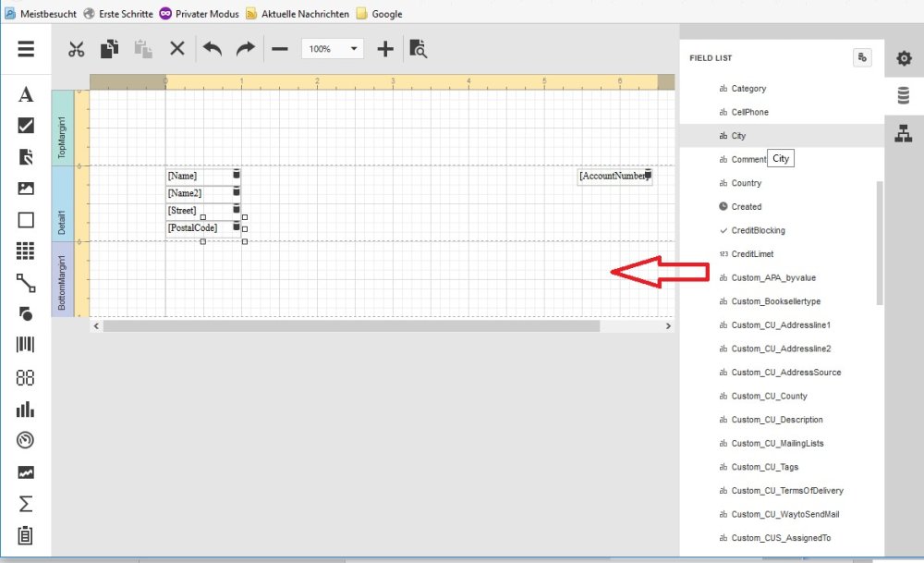924x563 pixels.
Task: Select the Created date field
Action: 782,206
